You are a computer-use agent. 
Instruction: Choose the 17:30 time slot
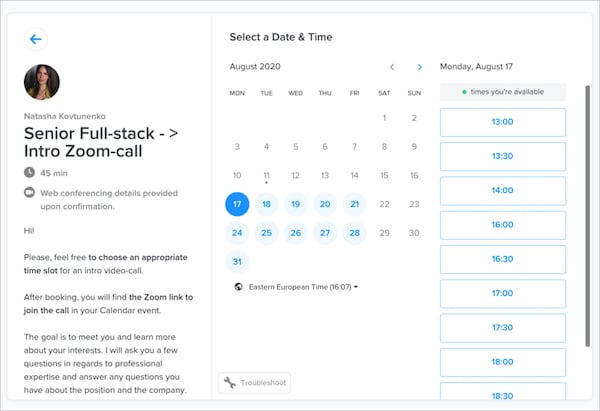(502, 327)
